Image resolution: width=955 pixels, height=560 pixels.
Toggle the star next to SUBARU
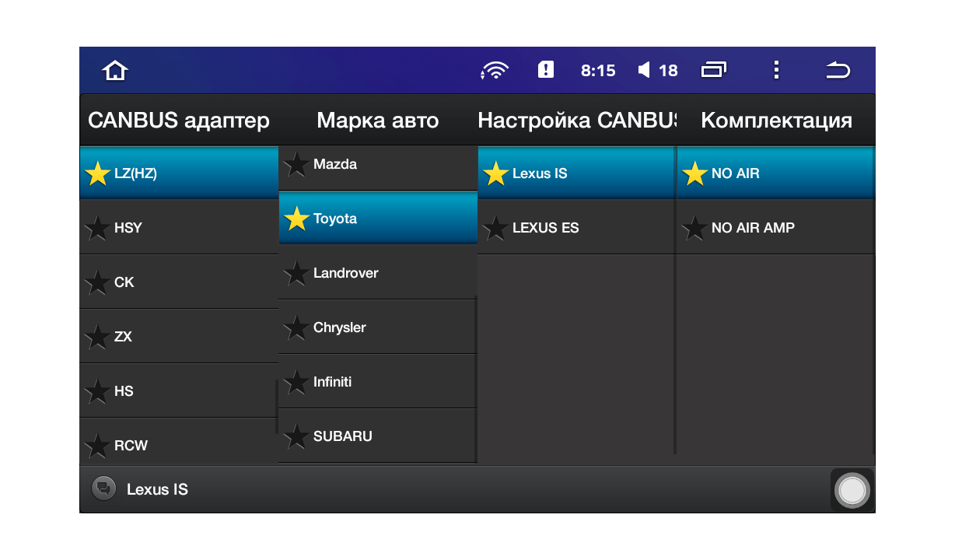point(296,436)
